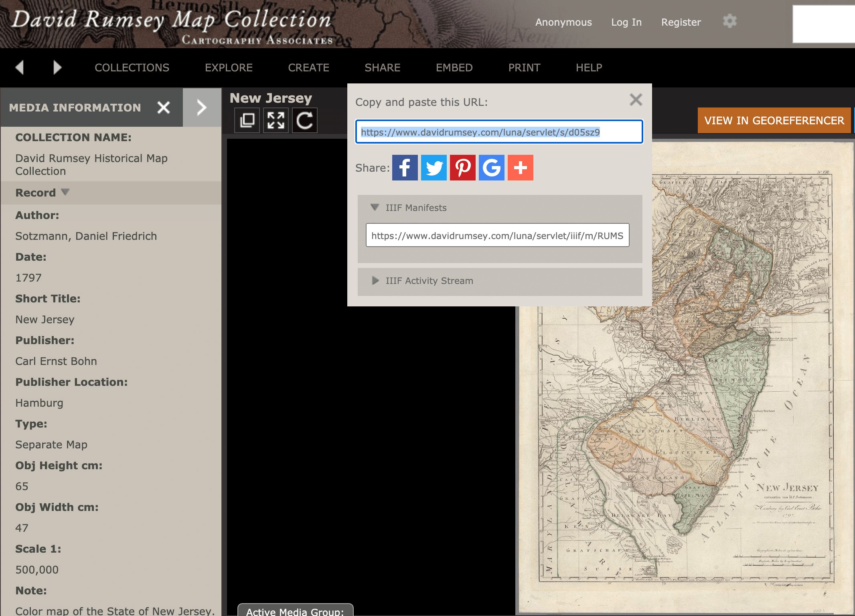Open the EMBED menu
Image resolution: width=855 pixels, height=616 pixels.
[x=454, y=67]
